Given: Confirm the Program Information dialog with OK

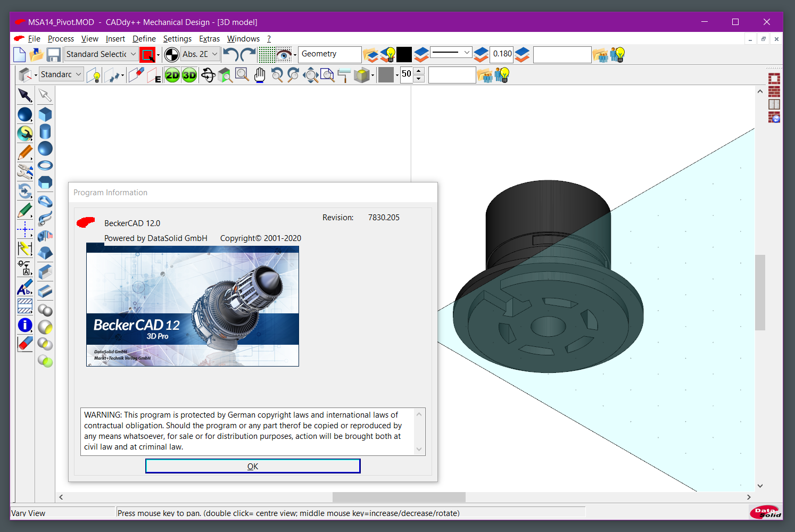Looking at the screenshot, I should click(253, 466).
